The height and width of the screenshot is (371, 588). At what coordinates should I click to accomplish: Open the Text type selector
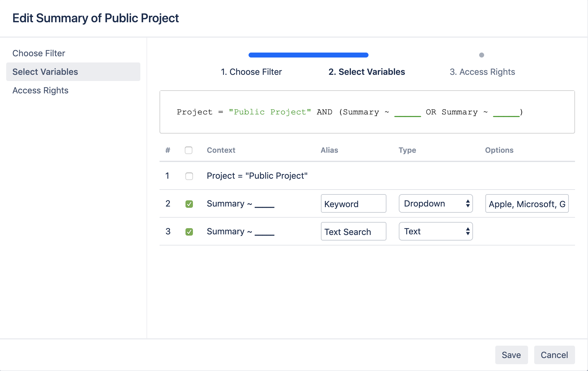436,231
